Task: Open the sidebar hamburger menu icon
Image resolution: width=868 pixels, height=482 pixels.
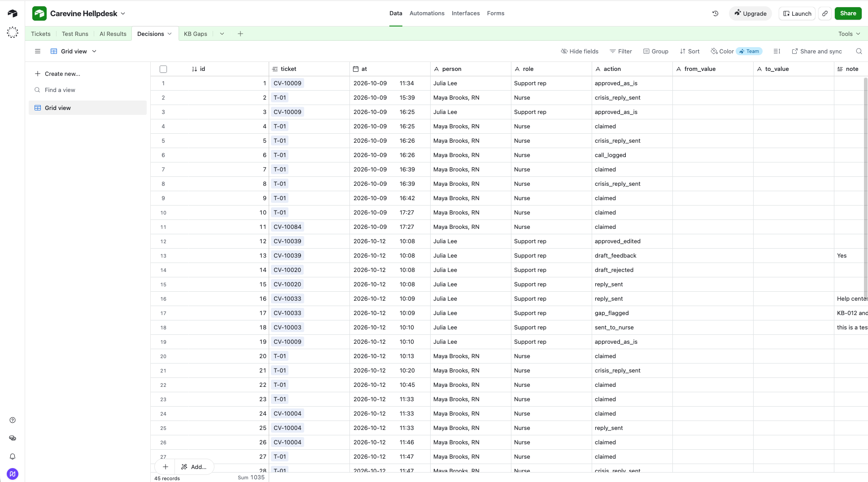Action: [x=38, y=51]
